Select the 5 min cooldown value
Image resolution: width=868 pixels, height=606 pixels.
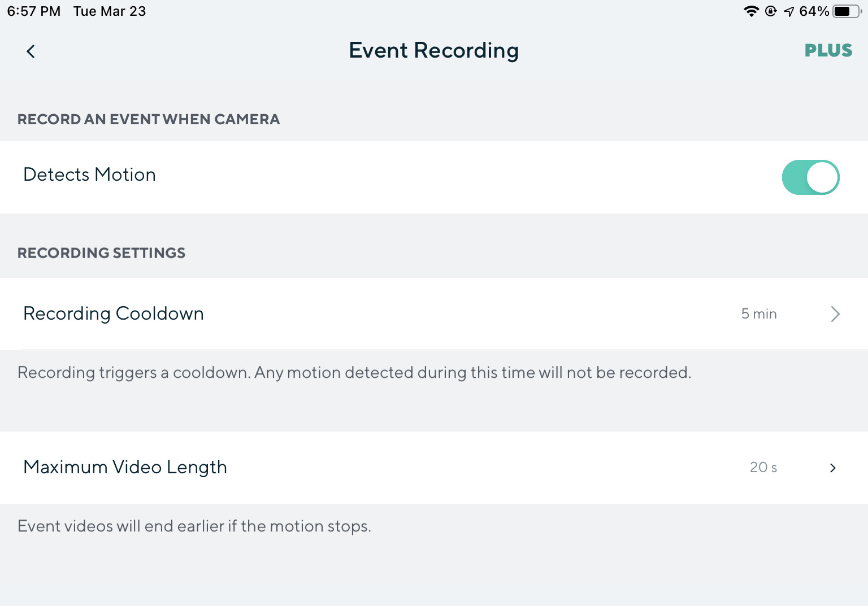[x=759, y=314]
